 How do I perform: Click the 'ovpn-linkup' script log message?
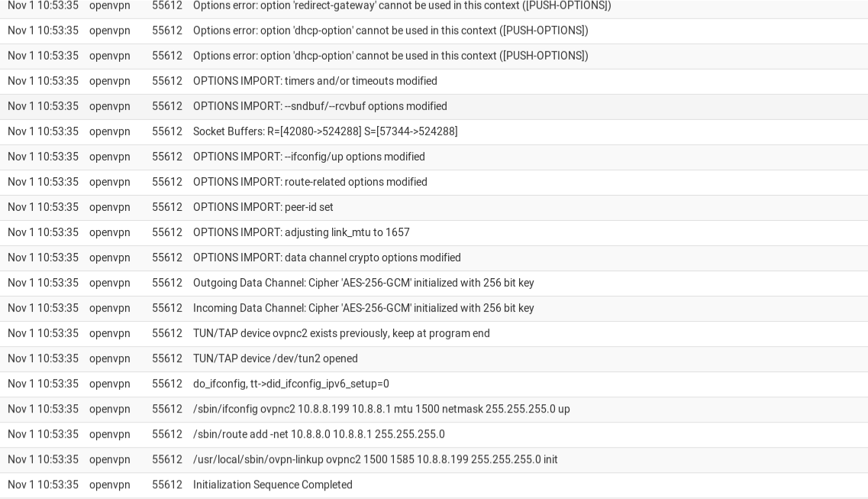click(375, 459)
